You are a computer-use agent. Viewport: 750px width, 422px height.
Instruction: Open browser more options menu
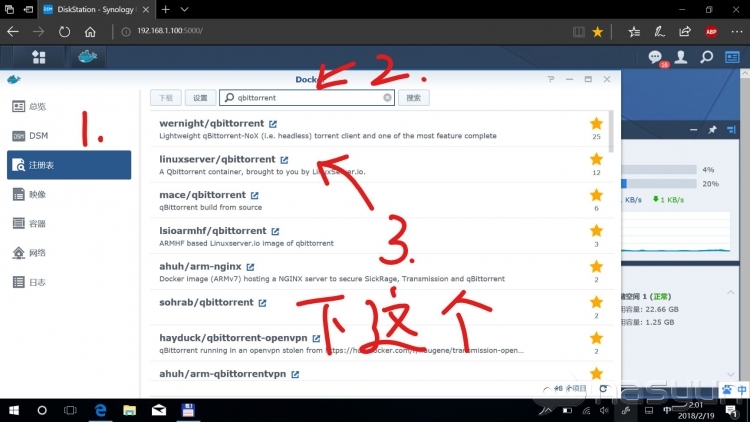[x=737, y=32]
